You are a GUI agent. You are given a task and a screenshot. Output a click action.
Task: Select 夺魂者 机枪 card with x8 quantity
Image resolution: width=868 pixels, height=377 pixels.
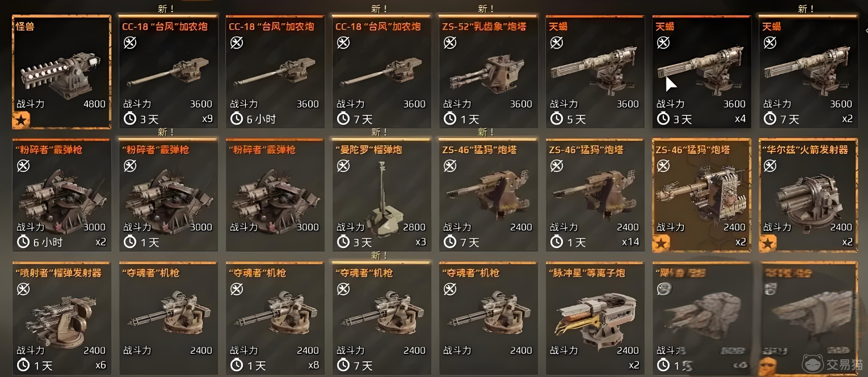(275, 318)
